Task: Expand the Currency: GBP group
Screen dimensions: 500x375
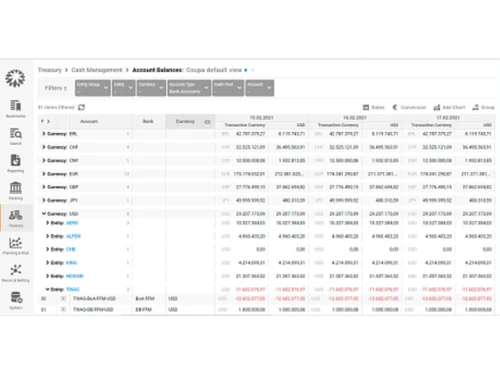Action: (x=44, y=187)
